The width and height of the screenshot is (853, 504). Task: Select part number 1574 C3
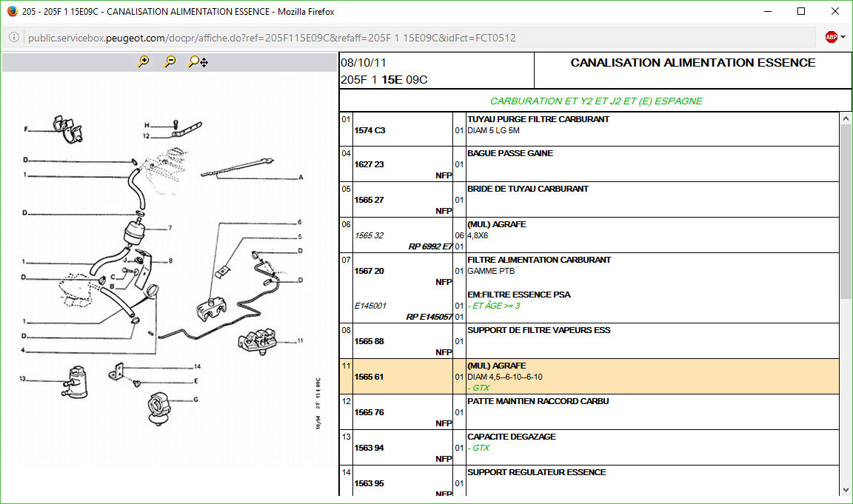pyautogui.click(x=369, y=130)
